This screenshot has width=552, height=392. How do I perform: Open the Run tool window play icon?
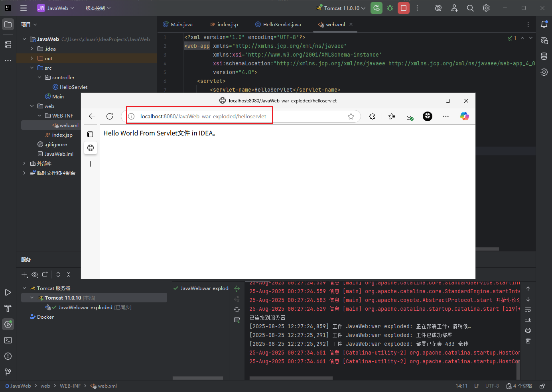[x=8, y=292]
